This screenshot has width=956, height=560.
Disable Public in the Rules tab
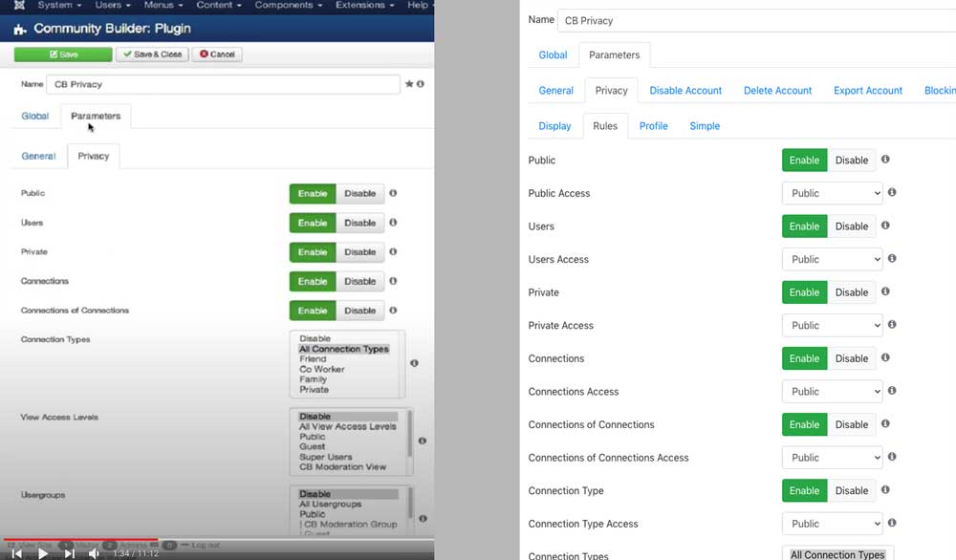[852, 161]
